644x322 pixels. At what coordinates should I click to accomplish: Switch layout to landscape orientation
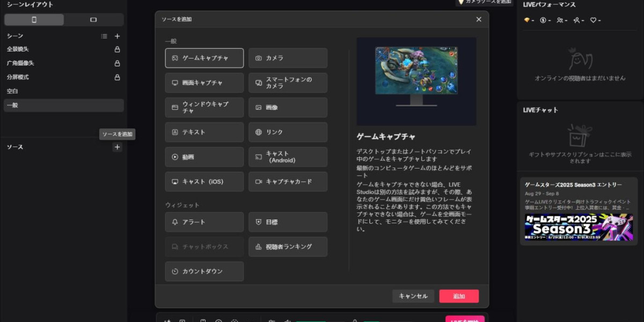point(93,19)
